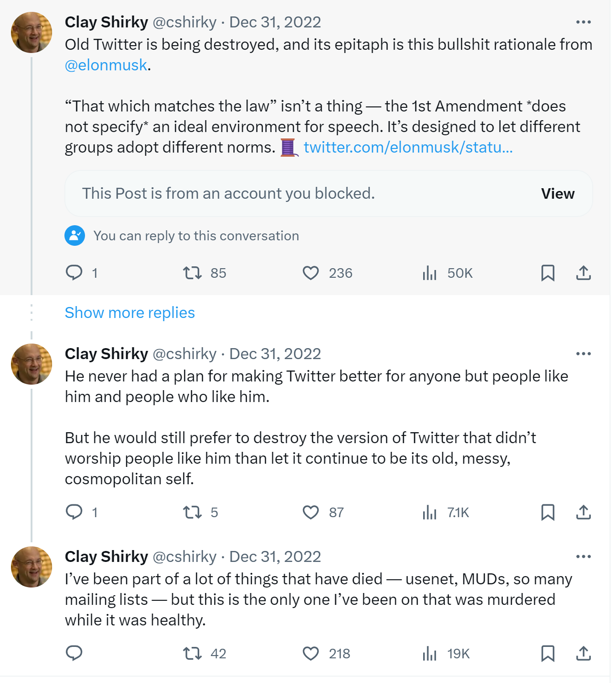Share the first tweet about Old Twitter
Image resolution: width=616 pixels, height=683 pixels.
tap(584, 273)
